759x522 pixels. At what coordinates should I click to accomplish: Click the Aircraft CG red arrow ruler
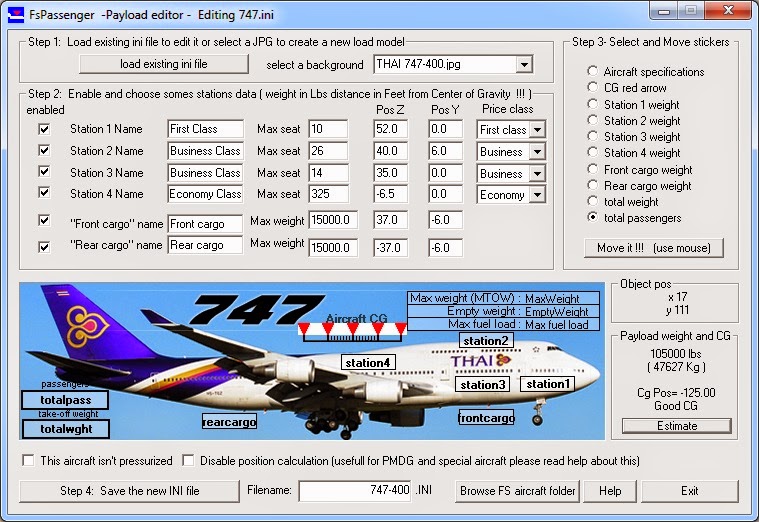pyautogui.click(x=352, y=332)
